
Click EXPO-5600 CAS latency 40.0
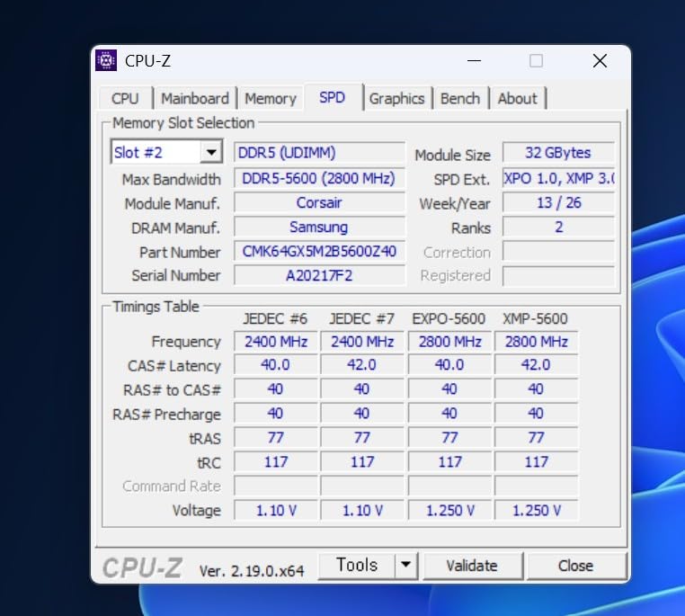[449, 365]
